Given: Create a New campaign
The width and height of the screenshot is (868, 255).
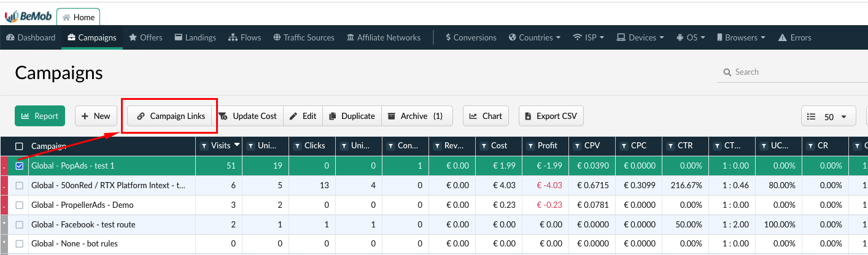Looking at the screenshot, I should pos(96,116).
